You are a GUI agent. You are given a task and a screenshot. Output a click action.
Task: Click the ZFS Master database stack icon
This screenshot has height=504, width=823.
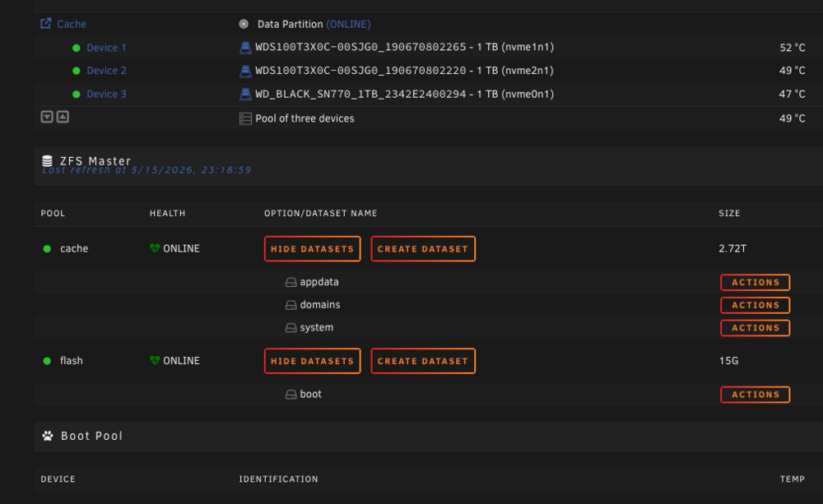(47, 161)
